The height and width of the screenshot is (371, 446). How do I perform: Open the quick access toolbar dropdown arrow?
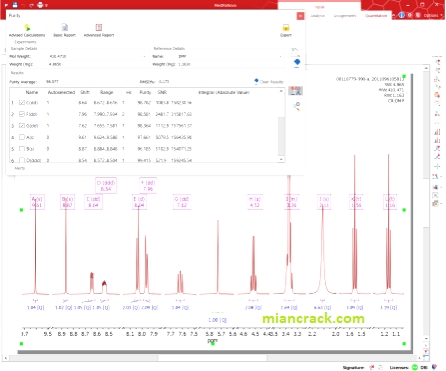point(46,5)
